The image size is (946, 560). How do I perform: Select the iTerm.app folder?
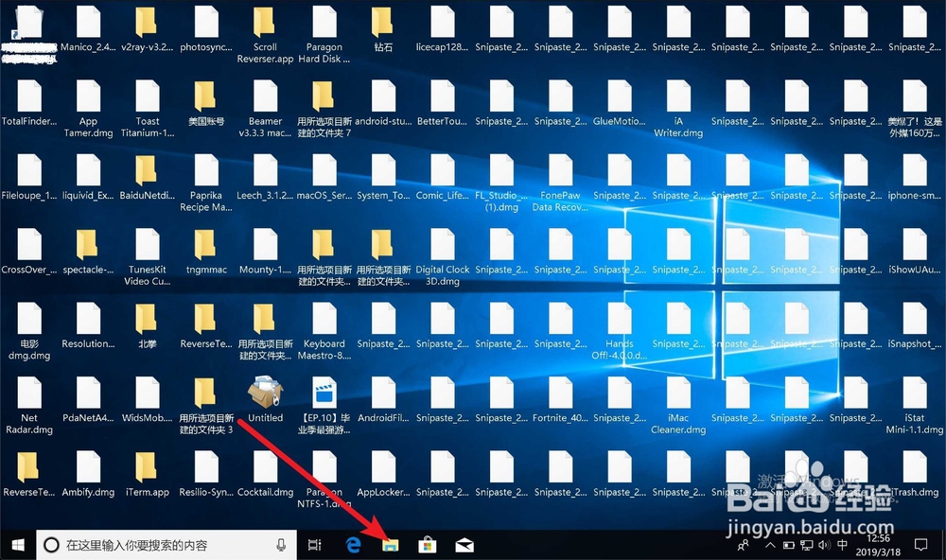pyautogui.click(x=148, y=474)
